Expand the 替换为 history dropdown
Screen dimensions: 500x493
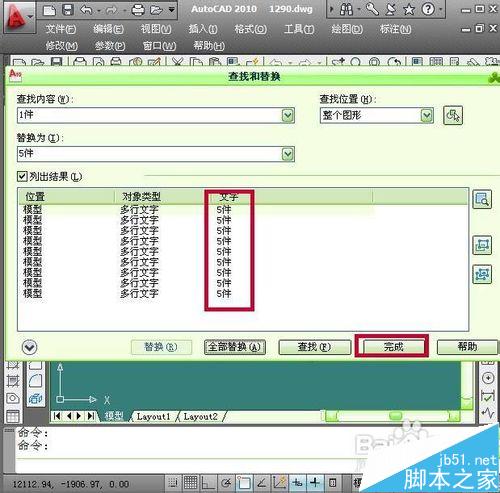pos(288,154)
